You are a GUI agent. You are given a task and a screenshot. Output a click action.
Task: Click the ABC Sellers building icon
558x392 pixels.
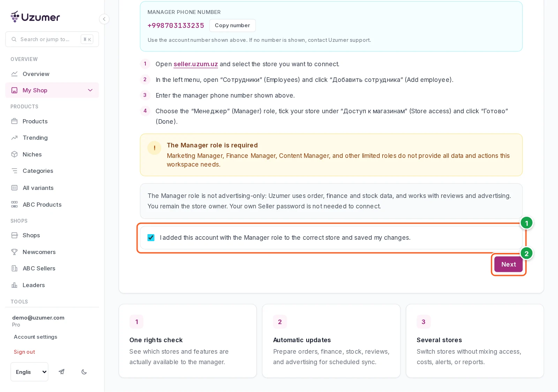pyautogui.click(x=14, y=268)
